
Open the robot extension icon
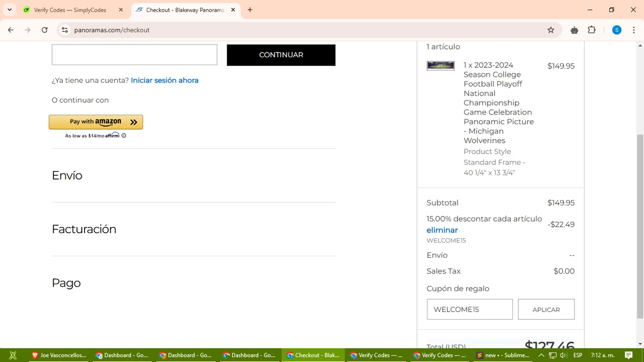coord(574,30)
